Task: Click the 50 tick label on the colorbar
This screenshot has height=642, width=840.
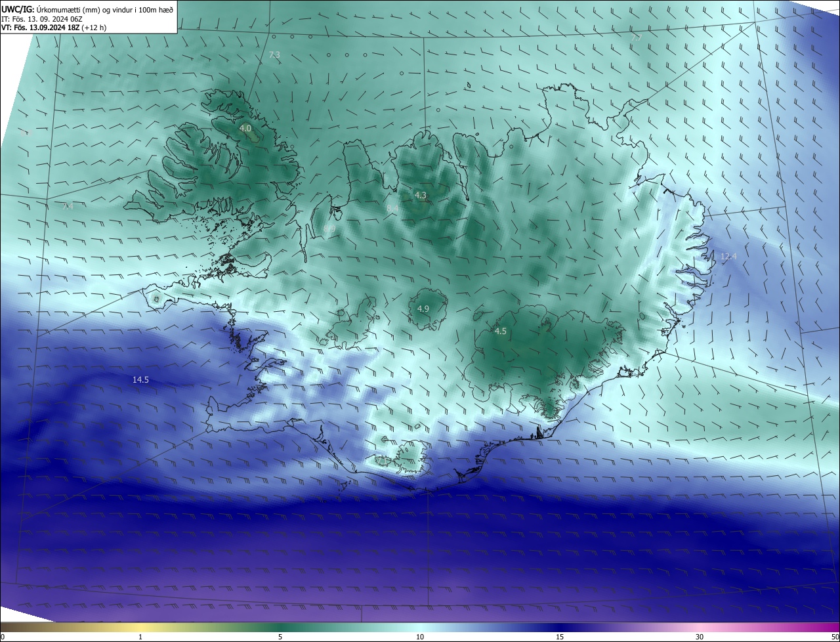Action: pos(835,637)
